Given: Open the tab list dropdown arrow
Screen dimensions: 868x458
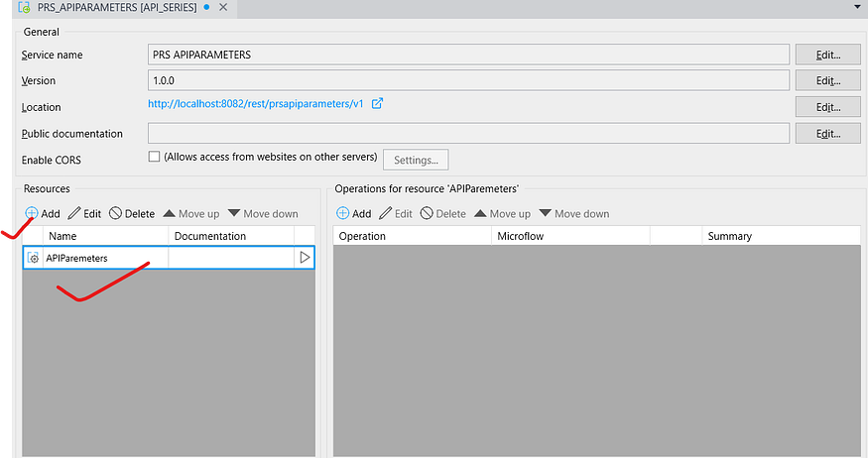Looking at the screenshot, I should 856,7.
